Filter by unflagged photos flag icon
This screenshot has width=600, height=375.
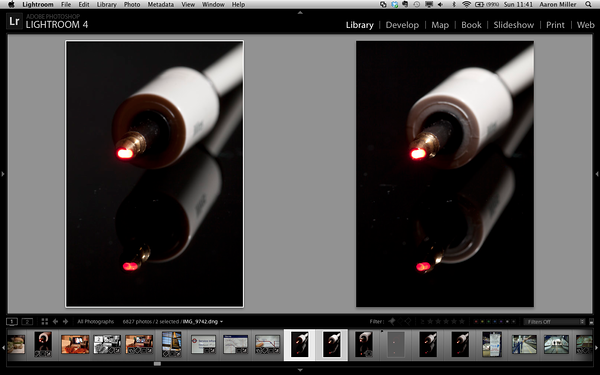tap(400, 321)
